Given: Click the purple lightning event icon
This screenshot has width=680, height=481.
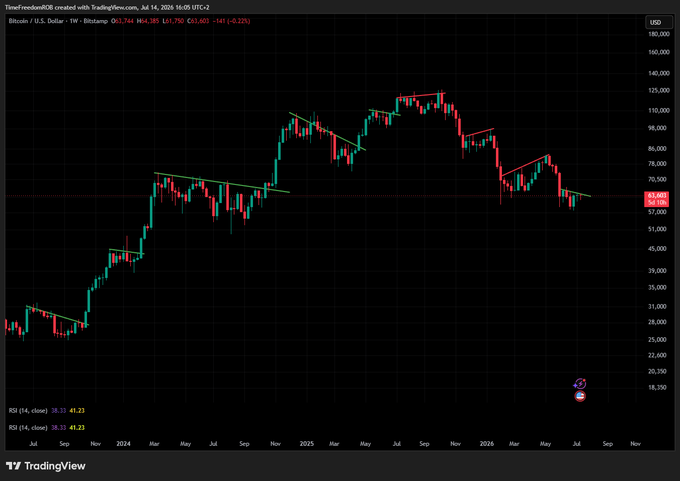Looking at the screenshot, I should click(x=580, y=384).
